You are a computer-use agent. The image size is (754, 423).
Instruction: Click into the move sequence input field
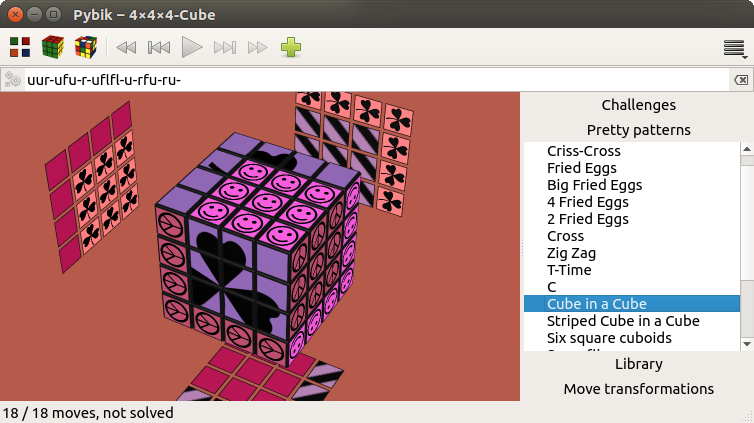coord(377,80)
